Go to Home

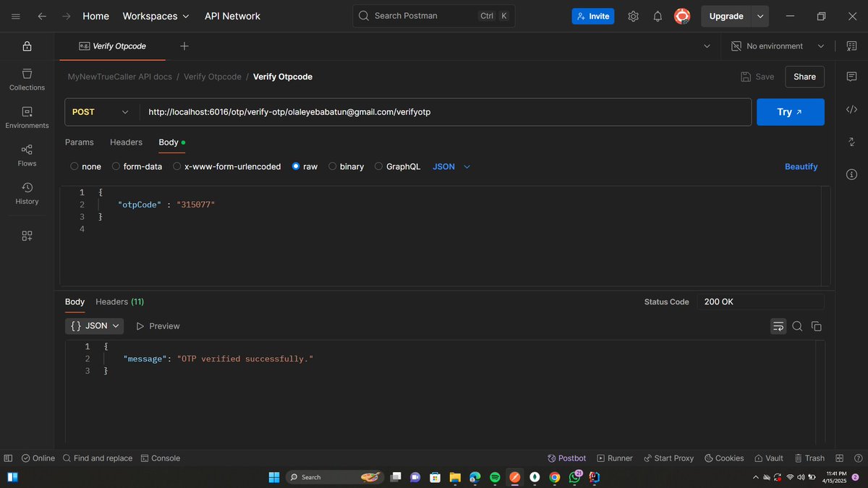pyautogui.click(x=95, y=16)
